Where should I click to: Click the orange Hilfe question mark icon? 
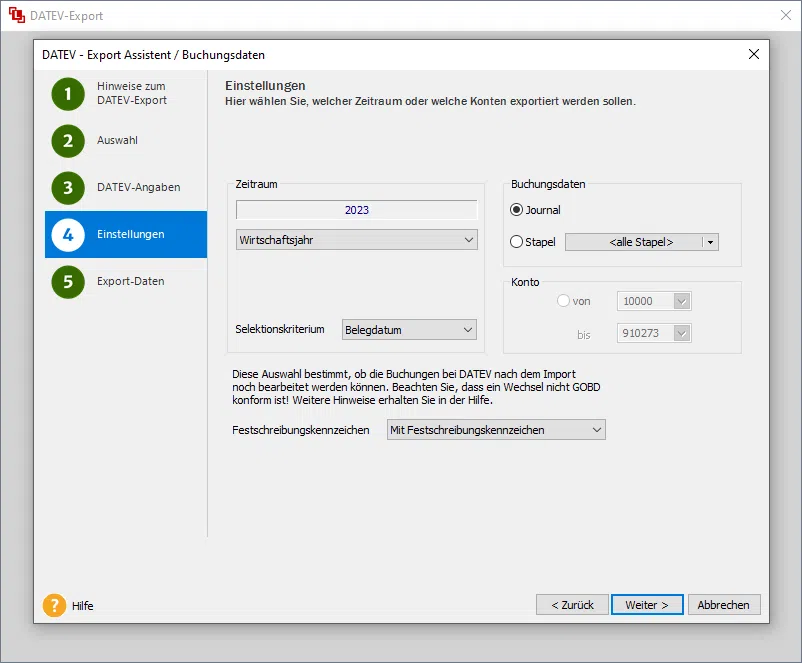(54, 605)
